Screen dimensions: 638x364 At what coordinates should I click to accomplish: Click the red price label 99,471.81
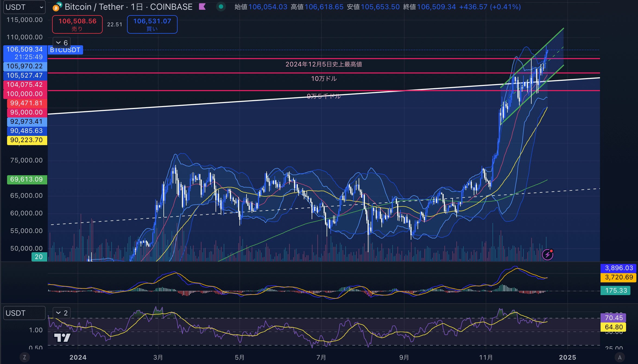click(27, 103)
